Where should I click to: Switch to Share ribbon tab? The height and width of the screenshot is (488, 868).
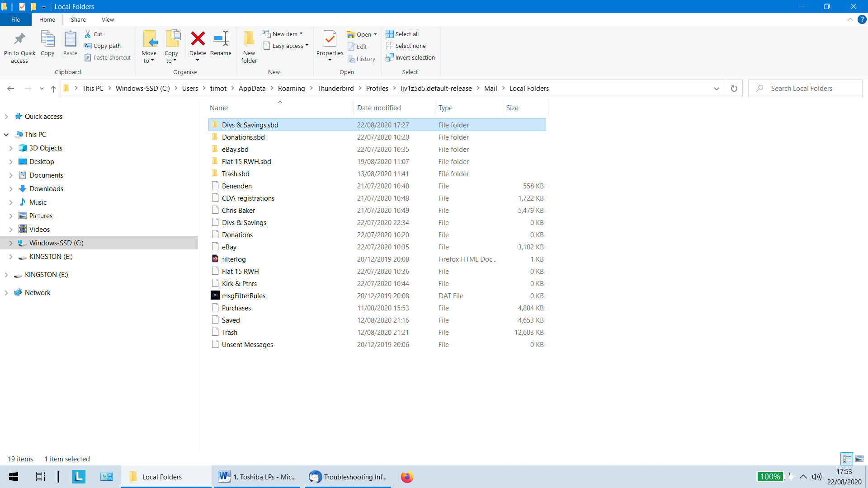(x=78, y=19)
